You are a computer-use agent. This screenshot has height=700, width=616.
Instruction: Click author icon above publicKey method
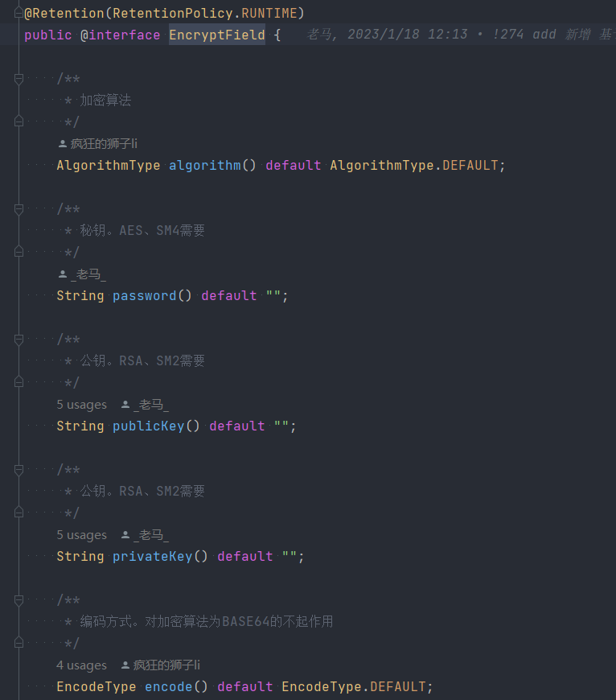(125, 405)
